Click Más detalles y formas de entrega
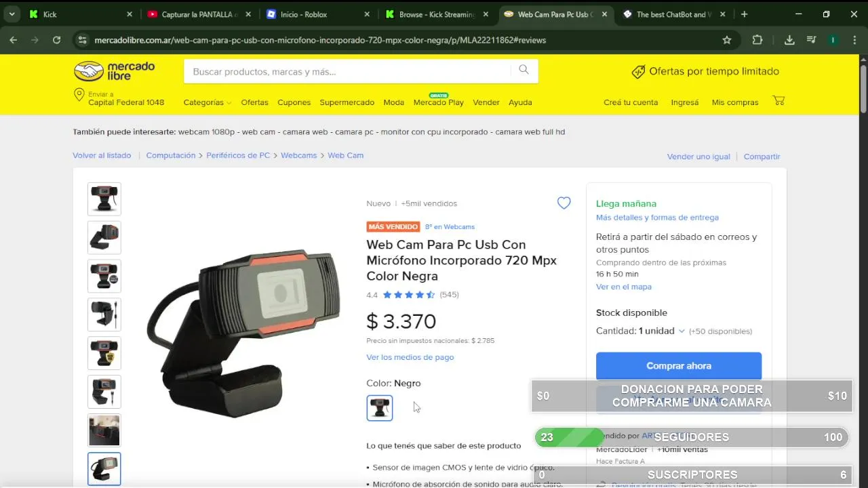 tap(657, 218)
